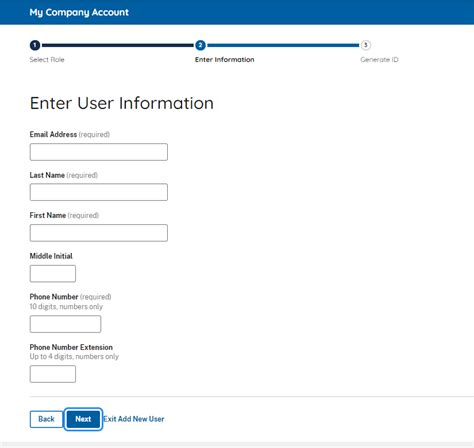The width and height of the screenshot is (474, 448).
Task: Click the progress line between steps 2 and 3
Action: [x=283, y=45]
